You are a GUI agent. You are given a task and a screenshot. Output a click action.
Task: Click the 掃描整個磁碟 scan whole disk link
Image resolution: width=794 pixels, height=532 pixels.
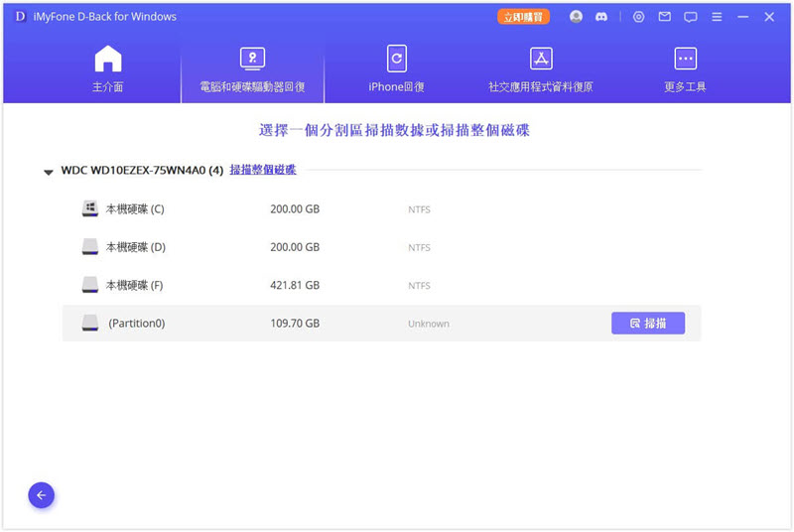coord(263,170)
